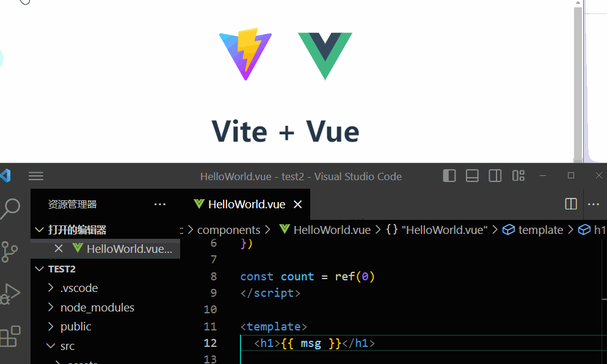This screenshot has height=364, width=607.
Task: Click the msg interpolation in h1
Action: (311, 343)
